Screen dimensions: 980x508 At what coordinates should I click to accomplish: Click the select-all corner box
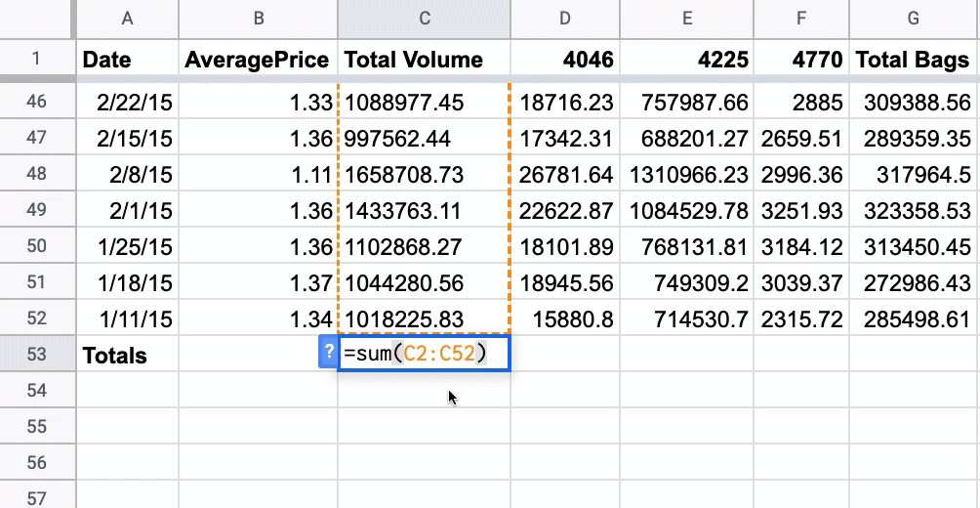pos(37,20)
